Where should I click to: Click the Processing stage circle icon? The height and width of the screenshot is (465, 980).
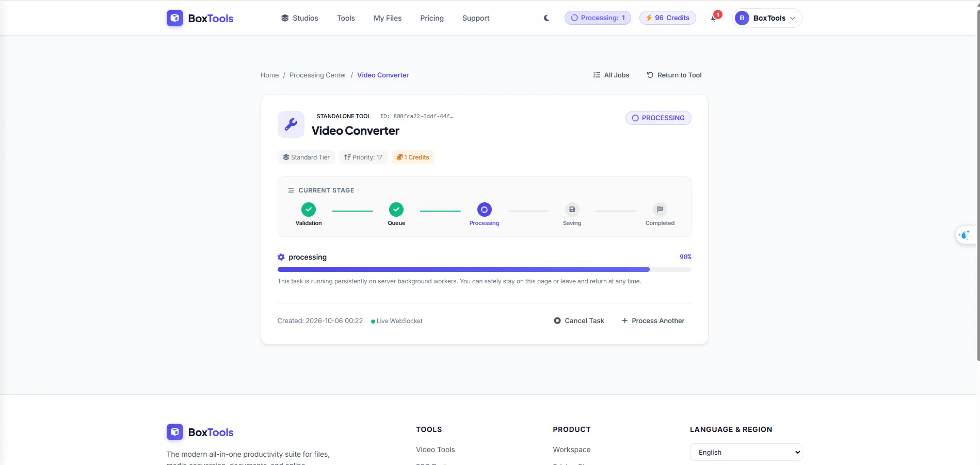[484, 210]
